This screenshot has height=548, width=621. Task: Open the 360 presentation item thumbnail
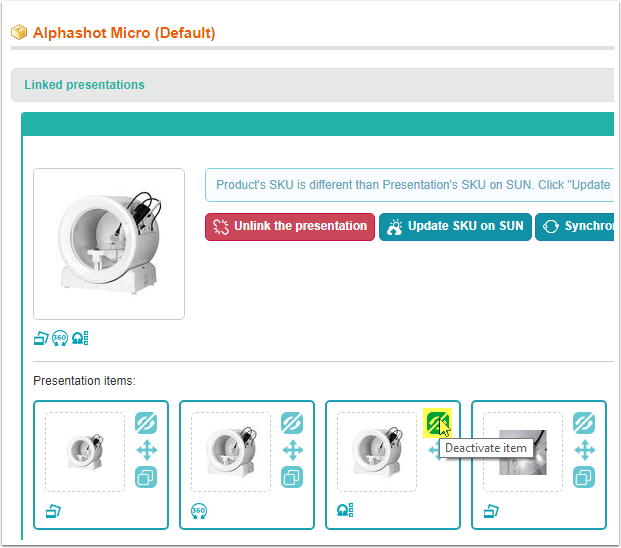pos(231,452)
